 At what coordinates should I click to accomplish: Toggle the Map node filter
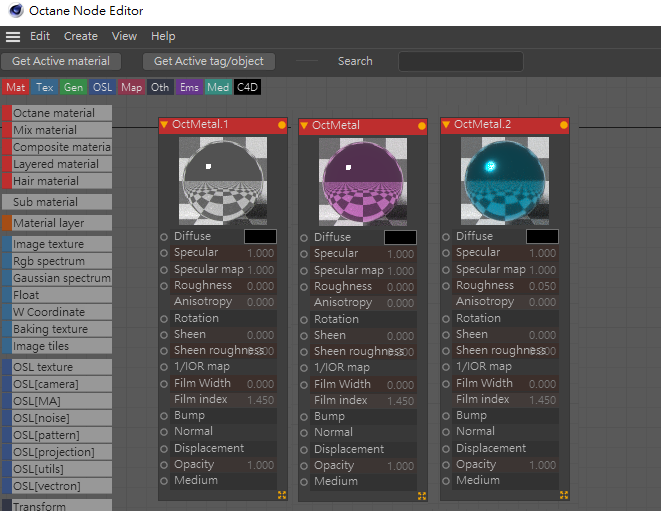(x=132, y=87)
